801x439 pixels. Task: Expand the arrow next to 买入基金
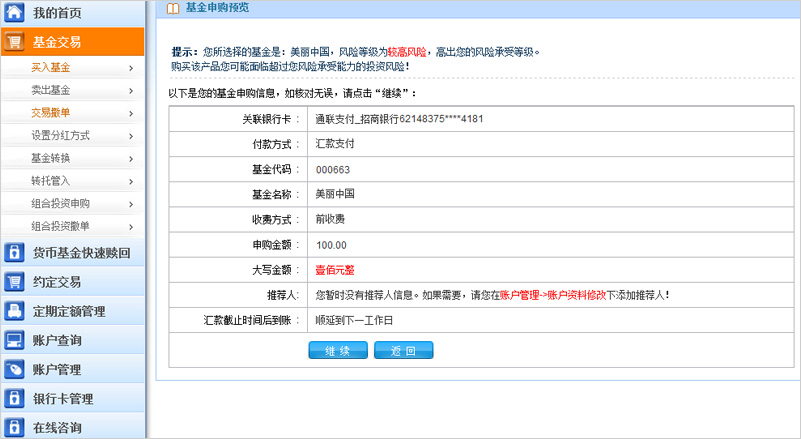(x=131, y=68)
